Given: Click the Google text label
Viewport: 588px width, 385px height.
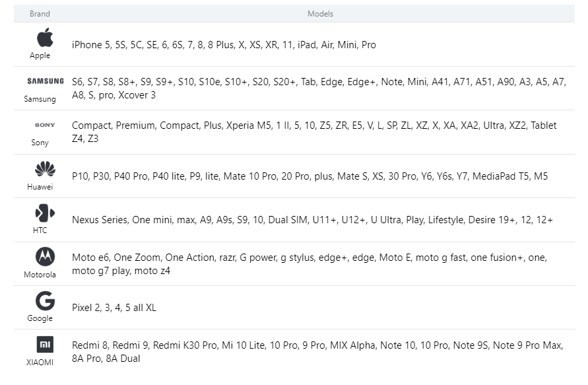Looking at the screenshot, I should pyautogui.click(x=40, y=318).
